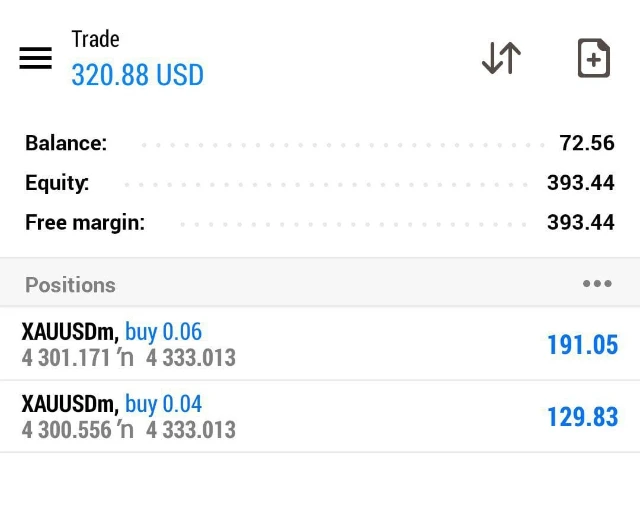The width and height of the screenshot is (640, 512).
Task: Tap the sort positions arrows icon
Action: pyautogui.click(x=501, y=58)
